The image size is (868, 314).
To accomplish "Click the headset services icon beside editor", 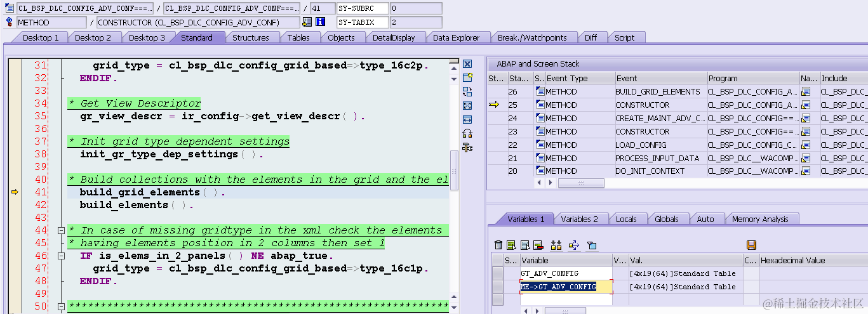I will [x=467, y=133].
